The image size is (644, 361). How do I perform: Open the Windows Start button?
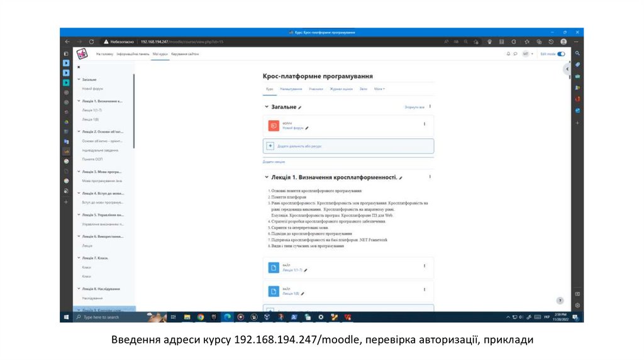pyautogui.click(x=66, y=317)
